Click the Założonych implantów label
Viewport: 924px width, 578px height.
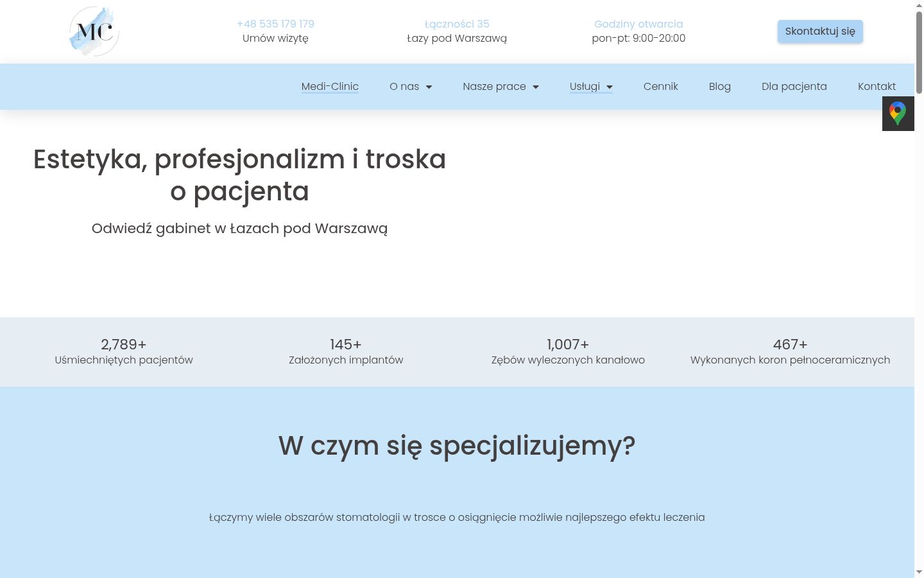[346, 360]
